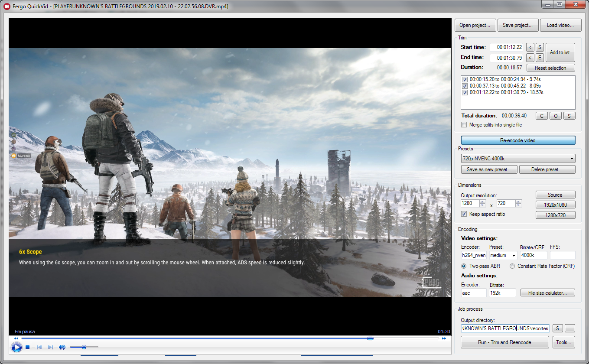This screenshot has height=364, width=589.
Task: Decrease output width with down arrow
Action: click(482, 205)
